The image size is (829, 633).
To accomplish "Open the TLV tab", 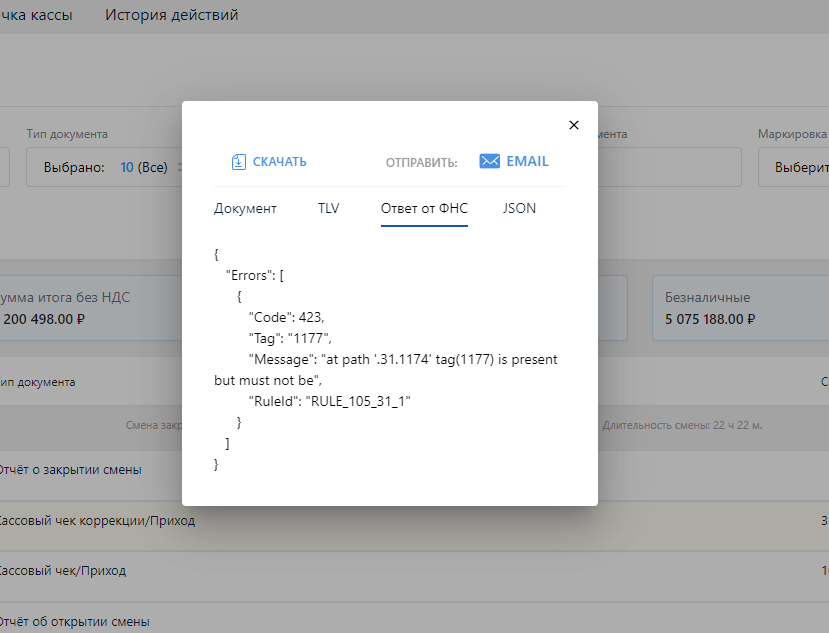I will point(329,208).
